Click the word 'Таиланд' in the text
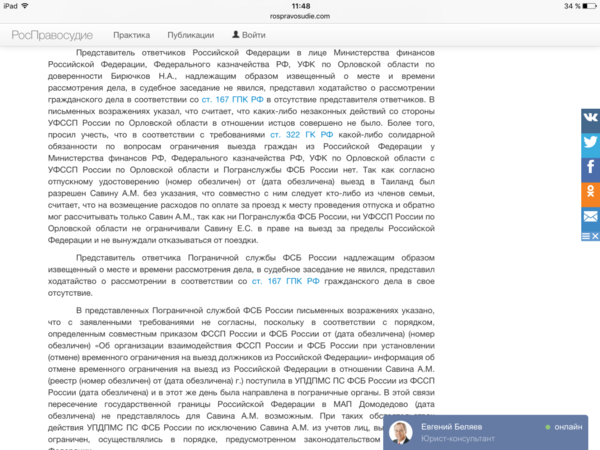This screenshot has height=450, width=600. 396,181
